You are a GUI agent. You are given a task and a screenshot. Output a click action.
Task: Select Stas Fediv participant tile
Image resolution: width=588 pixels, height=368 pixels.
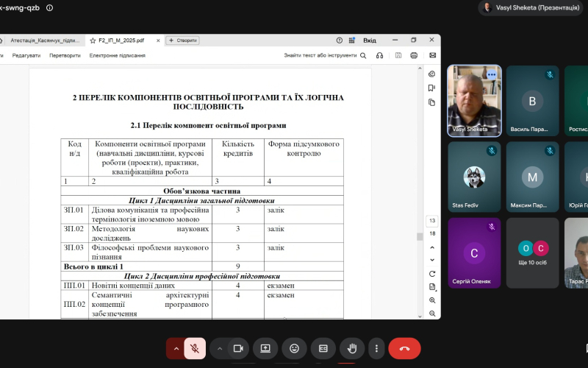(x=474, y=177)
